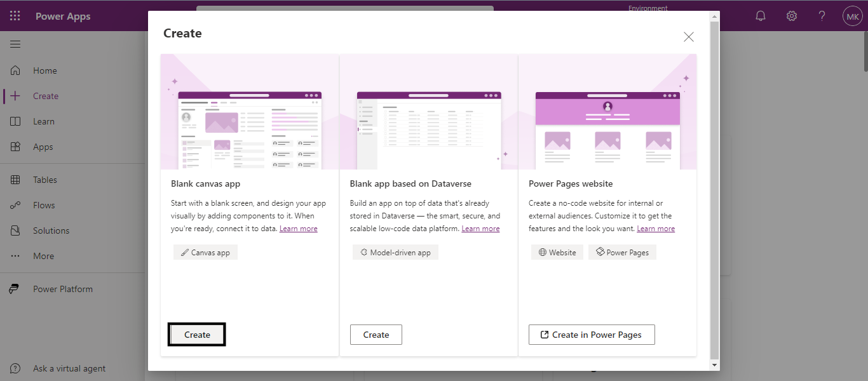
Task: Click the dialog scrollbar down arrow
Action: pyautogui.click(x=715, y=365)
